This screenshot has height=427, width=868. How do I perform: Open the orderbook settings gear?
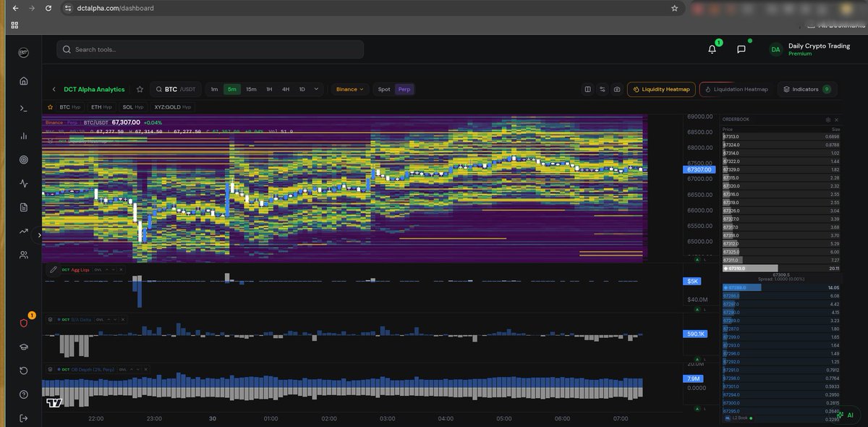click(x=828, y=119)
